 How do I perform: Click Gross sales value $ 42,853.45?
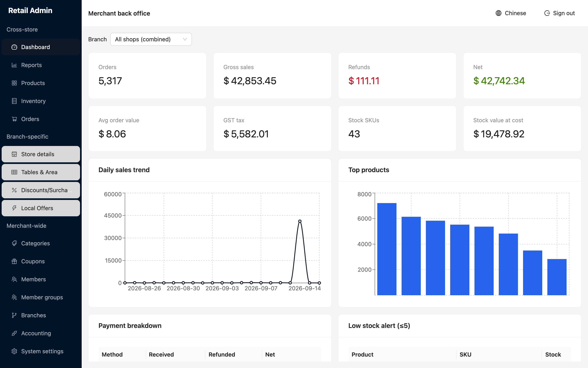pos(250,81)
